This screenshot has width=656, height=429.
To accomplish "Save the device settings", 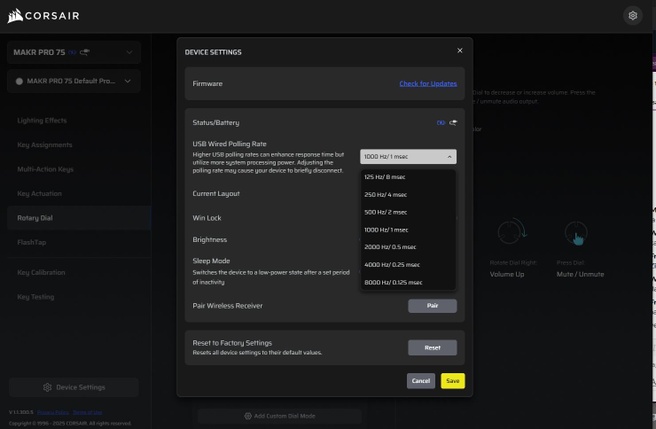I will pyautogui.click(x=453, y=381).
